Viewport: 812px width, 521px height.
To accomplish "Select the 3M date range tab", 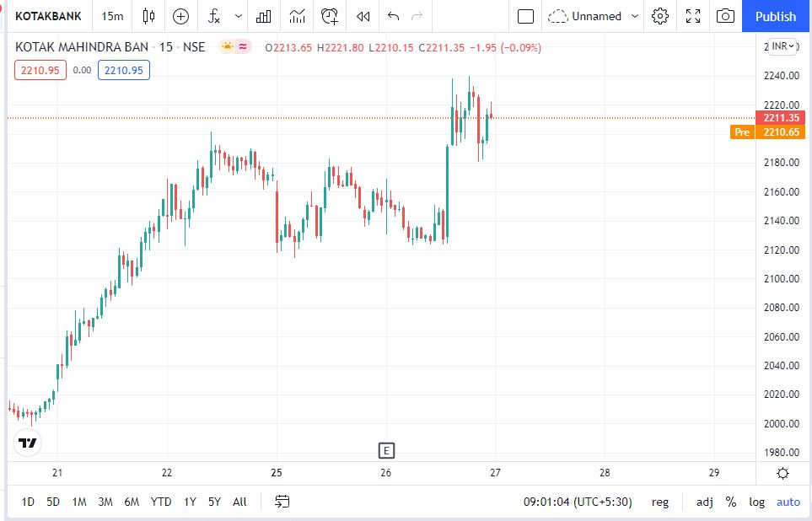I will (x=105, y=502).
